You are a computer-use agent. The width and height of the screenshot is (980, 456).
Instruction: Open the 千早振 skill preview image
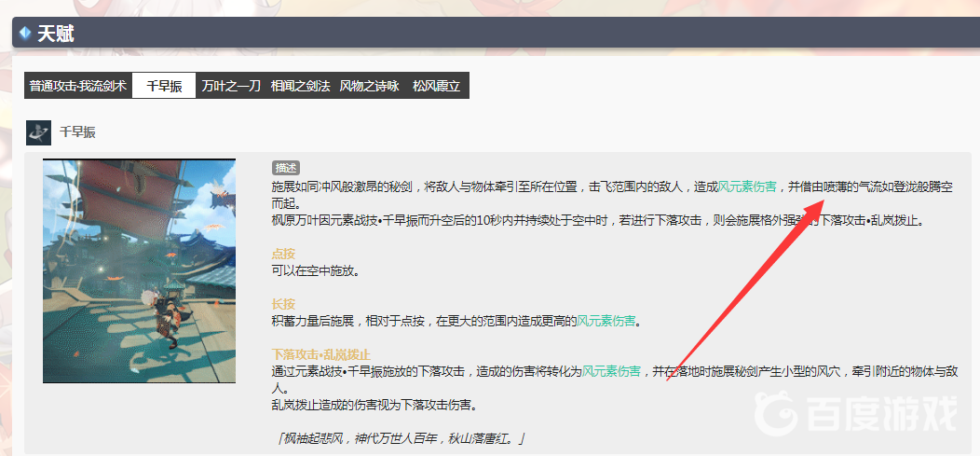pyautogui.click(x=140, y=270)
